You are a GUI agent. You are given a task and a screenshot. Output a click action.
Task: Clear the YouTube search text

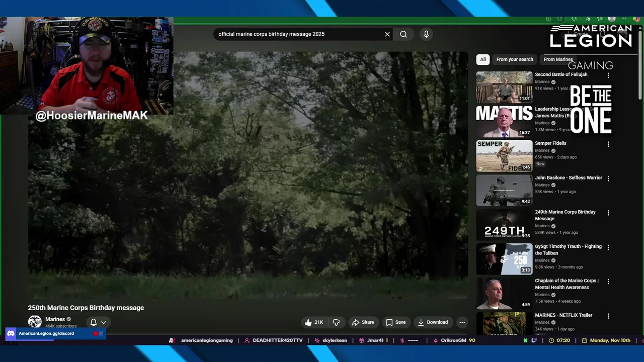387,34
